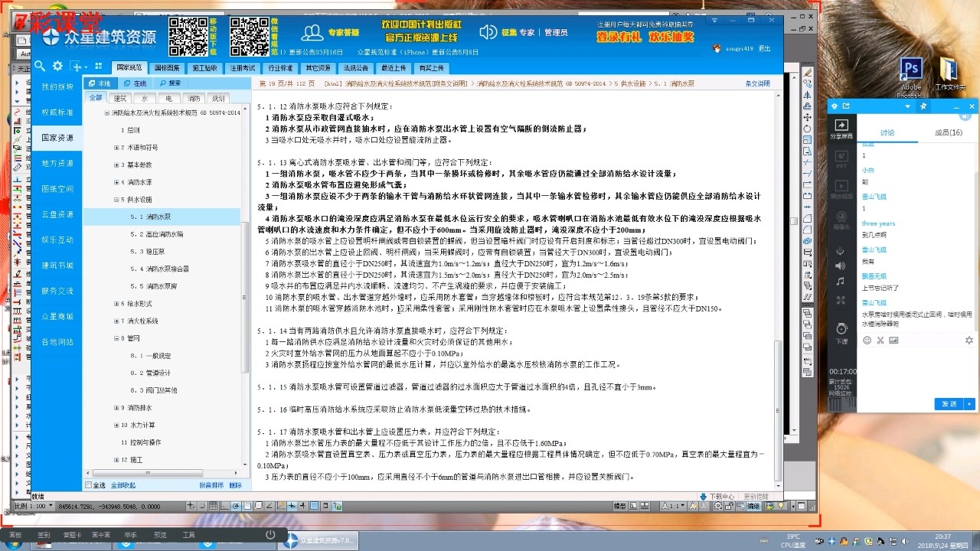Collapse chapter 5 供水设施
The width and height of the screenshot is (980, 551).
(x=116, y=199)
